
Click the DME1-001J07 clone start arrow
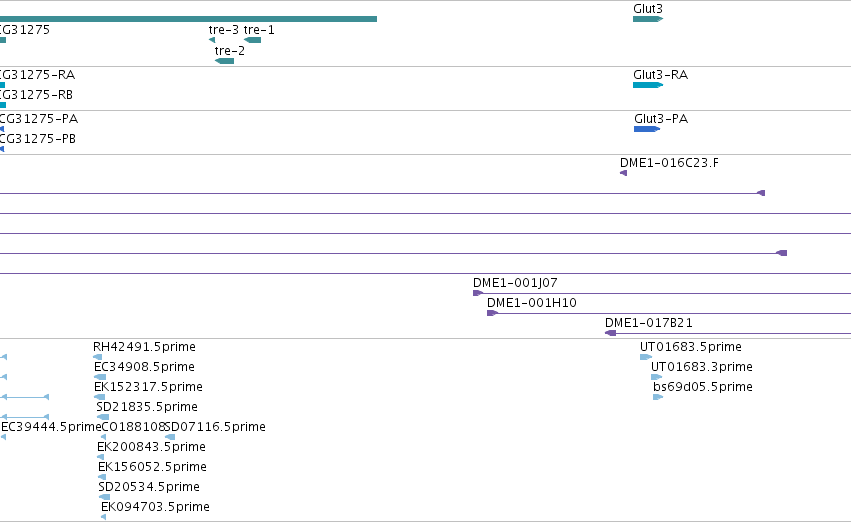click(x=478, y=293)
